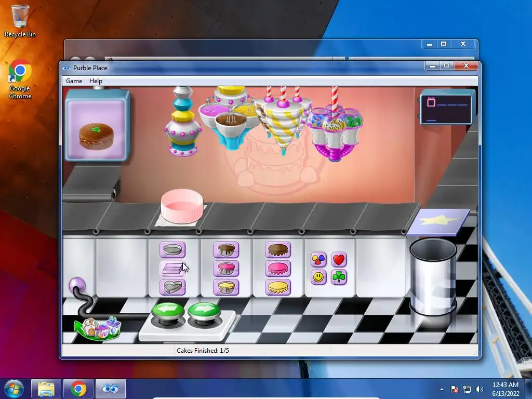This screenshot has height=399, width=532.
Task: Click the Purble village home icon
Action: coord(97,328)
